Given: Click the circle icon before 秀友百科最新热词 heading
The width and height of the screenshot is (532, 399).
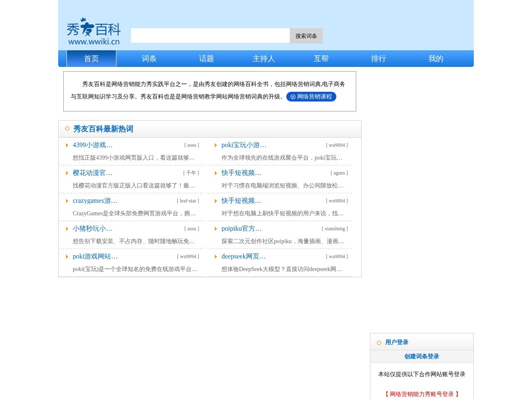Looking at the screenshot, I should coord(67,128).
